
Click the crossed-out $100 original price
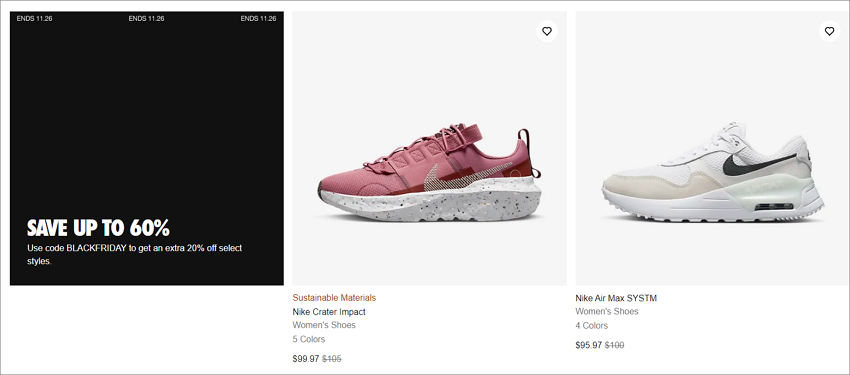point(614,345)
